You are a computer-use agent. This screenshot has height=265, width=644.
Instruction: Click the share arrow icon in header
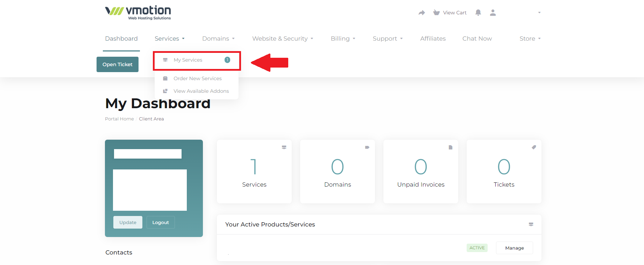pyautogui.click(x=422, y=13)
